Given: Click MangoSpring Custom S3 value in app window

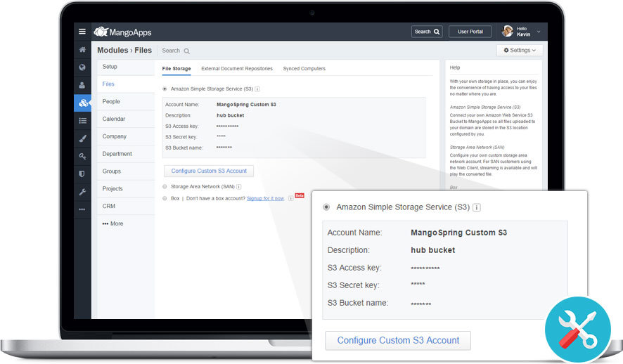Looking at the screenshot, I should (246, 105).
